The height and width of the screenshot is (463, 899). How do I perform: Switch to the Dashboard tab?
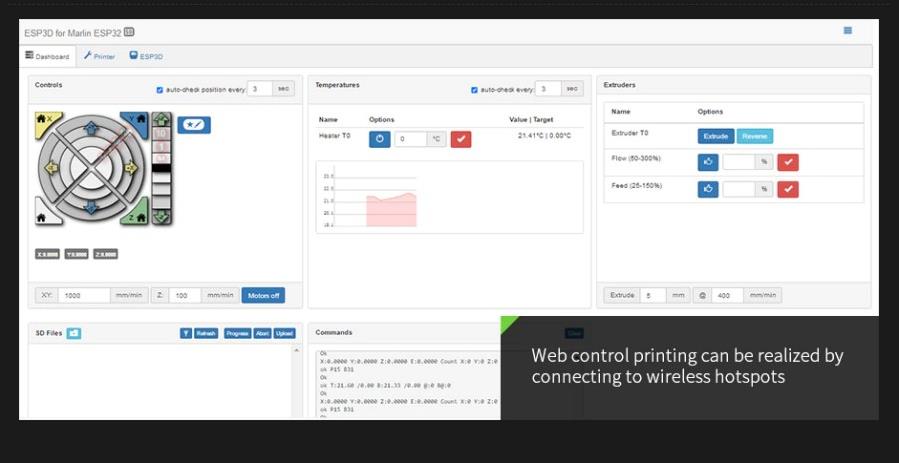click(48, 56)
